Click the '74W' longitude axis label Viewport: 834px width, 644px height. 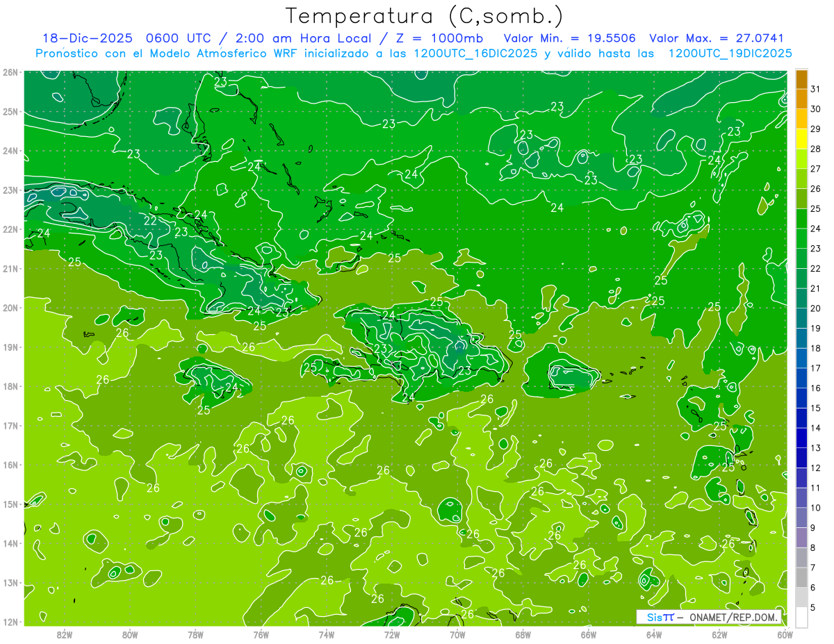[x=327, y=634]
